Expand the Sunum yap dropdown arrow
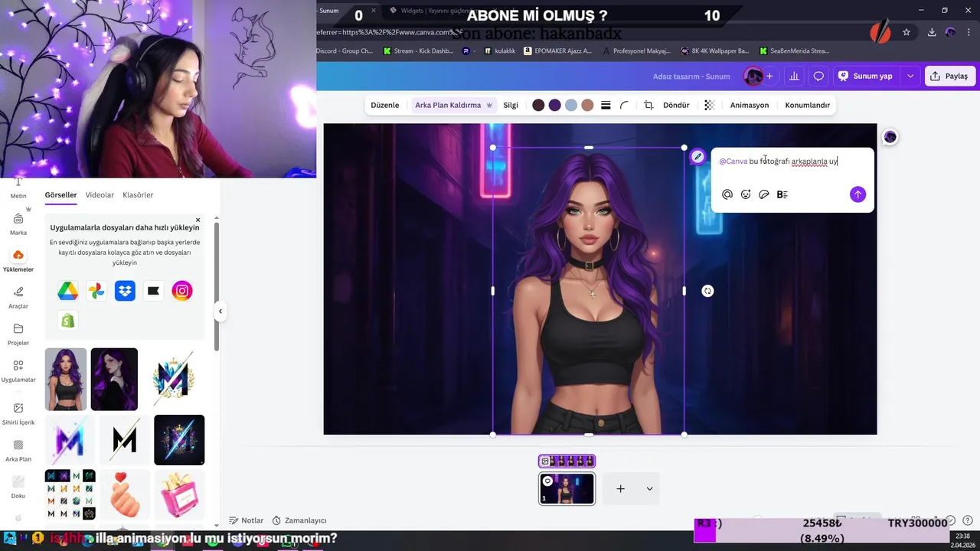 [x=910, y=76]
